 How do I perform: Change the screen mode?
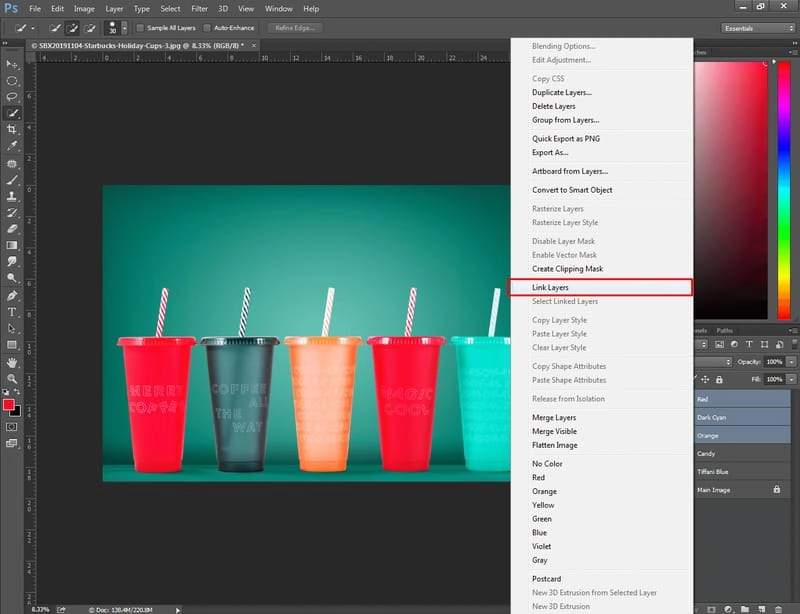11,444
